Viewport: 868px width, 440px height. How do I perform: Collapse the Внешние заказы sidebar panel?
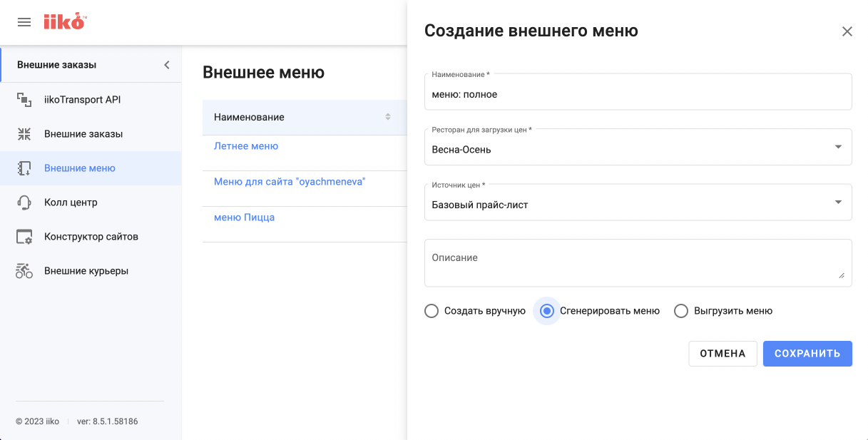(166, 63)
